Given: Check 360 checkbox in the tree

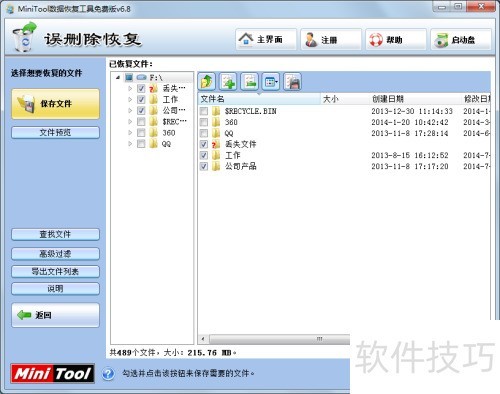Looking at the screenshot, I should click(141, 133).
